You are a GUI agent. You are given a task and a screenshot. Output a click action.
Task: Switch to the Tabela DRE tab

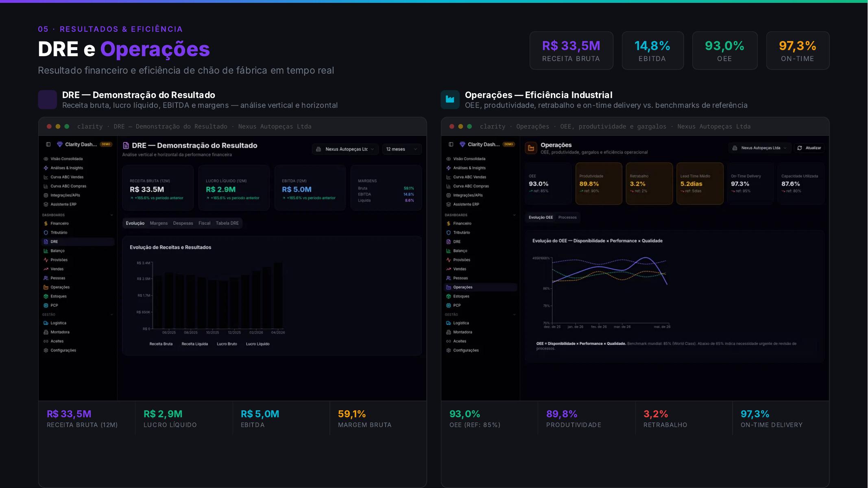click(x=227, y=223)
